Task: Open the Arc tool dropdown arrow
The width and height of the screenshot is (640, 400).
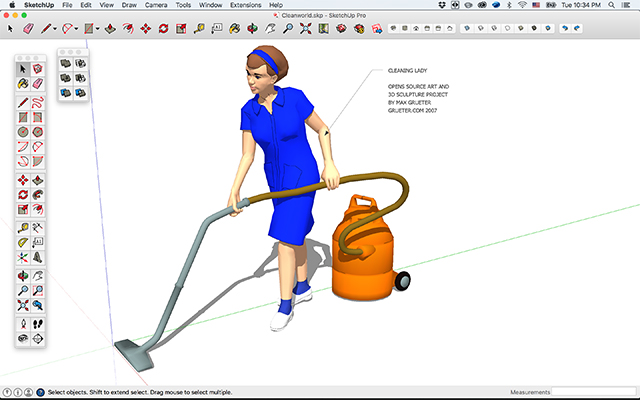Action: pos(76,29)
